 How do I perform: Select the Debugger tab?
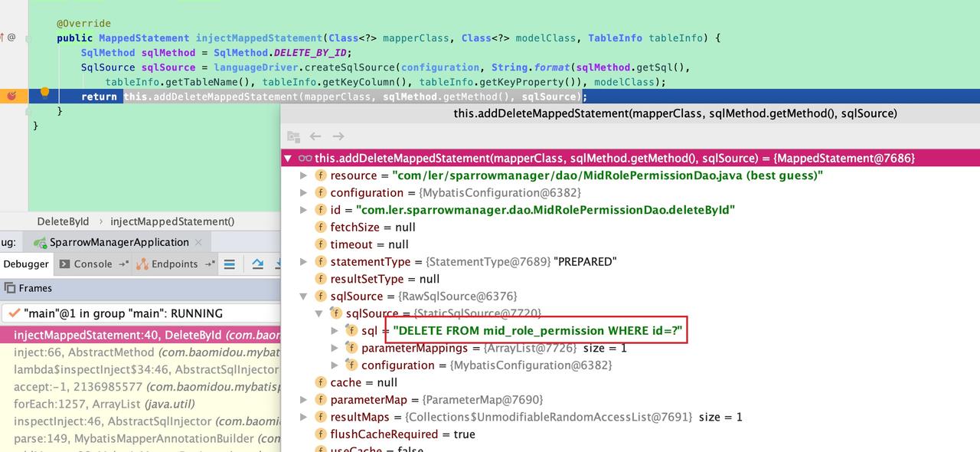tap(26, 264)
